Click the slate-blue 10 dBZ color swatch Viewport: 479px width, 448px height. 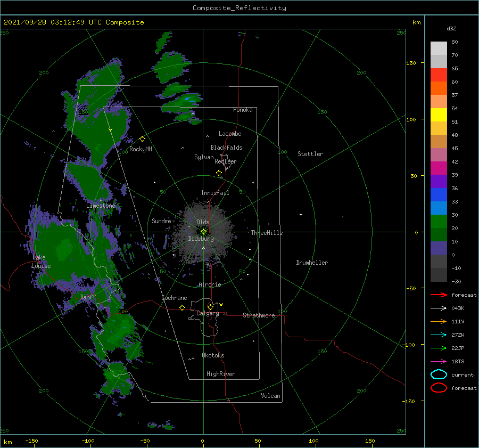coord(439,248)
